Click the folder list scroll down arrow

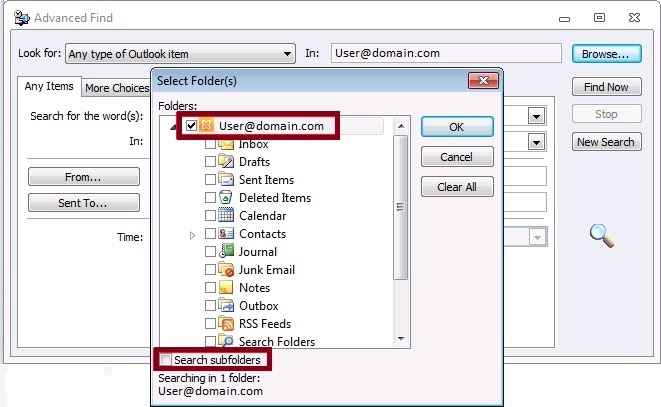coord(401,339)
